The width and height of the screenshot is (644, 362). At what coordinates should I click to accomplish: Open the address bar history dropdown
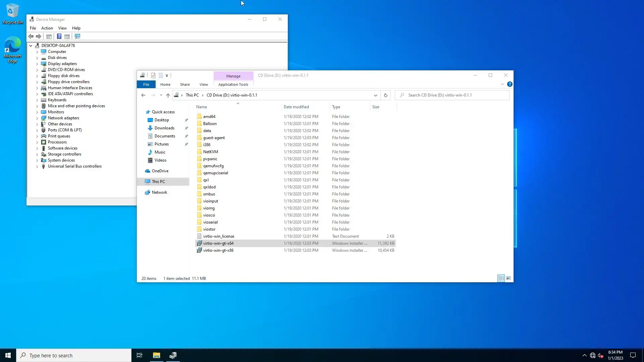point(375,95)
